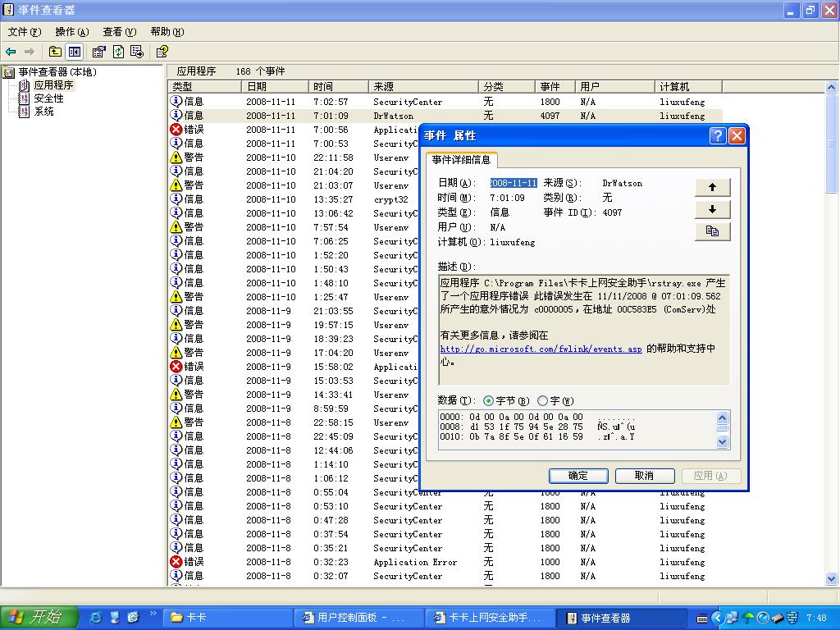
Task: Show the previous event with up arrow
Action: pyautogui.click(x=712, y=187)
